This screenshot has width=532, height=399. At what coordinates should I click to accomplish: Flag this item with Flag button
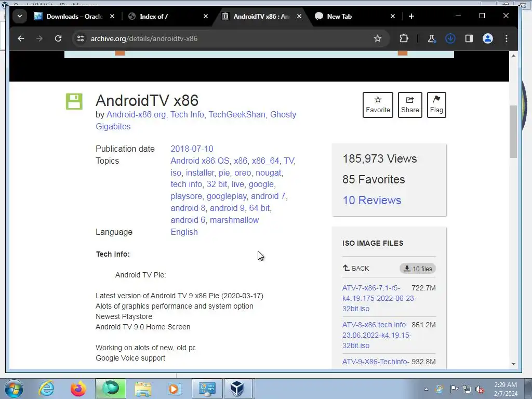(x=436, y=105)
